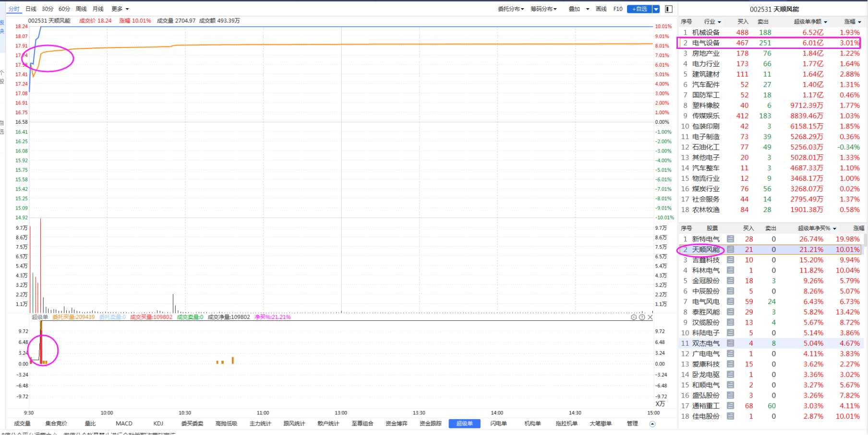868x435 pixels.
Task: Select 集合竞价 indicator tab
Action: click(x=56, y=423)
